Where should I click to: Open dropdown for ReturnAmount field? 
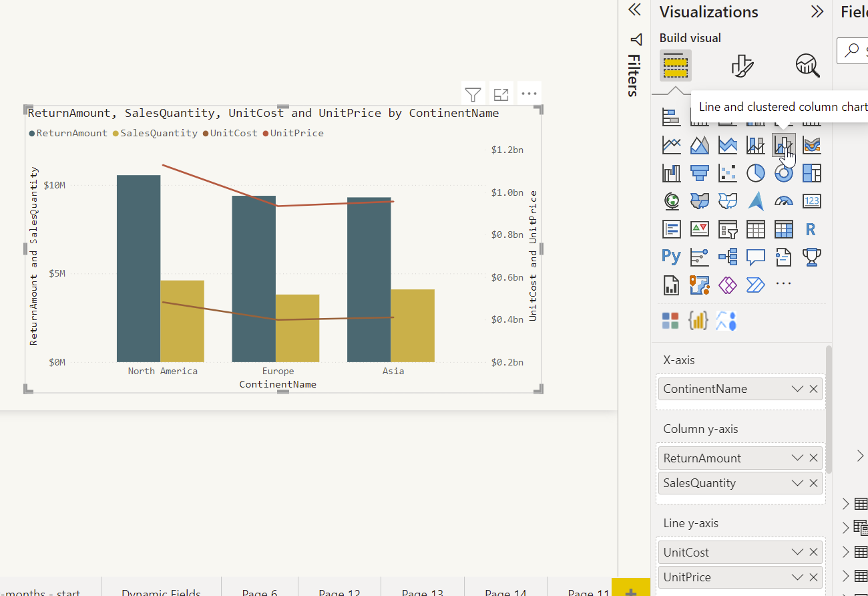coord(797,458)
